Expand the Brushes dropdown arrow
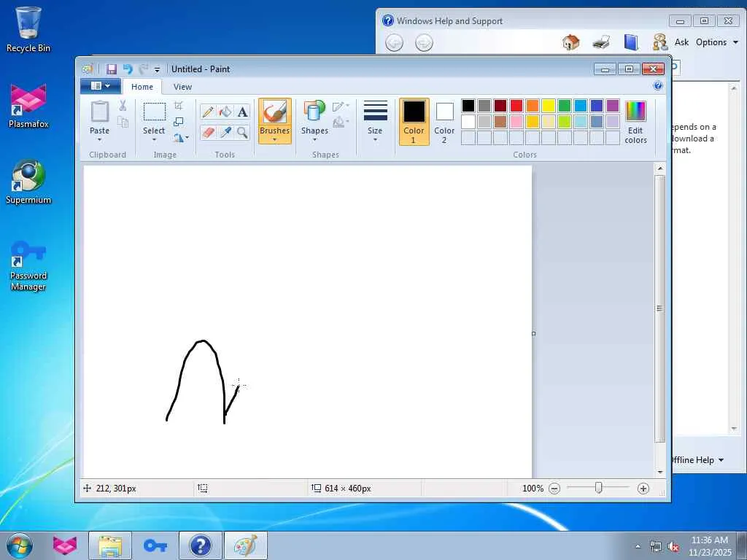 pos(275,139)
